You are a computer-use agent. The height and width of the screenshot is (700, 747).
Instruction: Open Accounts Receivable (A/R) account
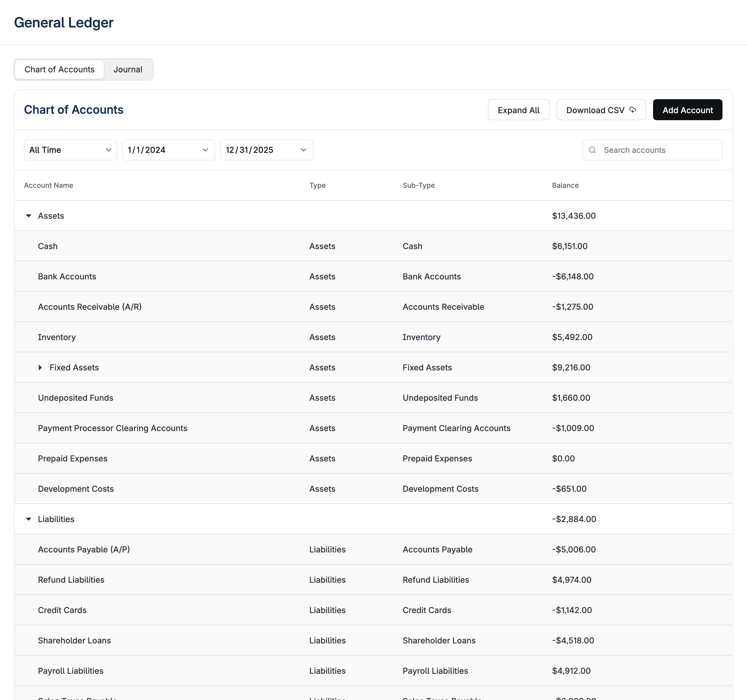point(90,307)
